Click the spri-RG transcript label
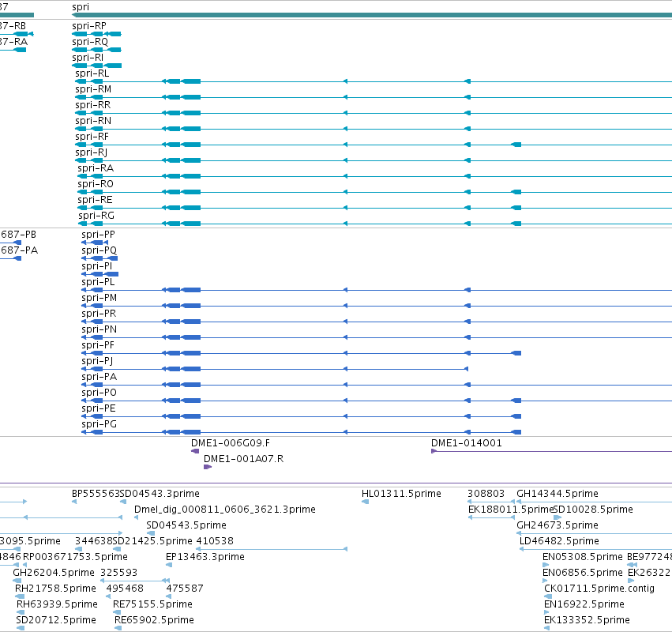Image resolution: width=672 pixels, height=632 pixels. (96, 216)
